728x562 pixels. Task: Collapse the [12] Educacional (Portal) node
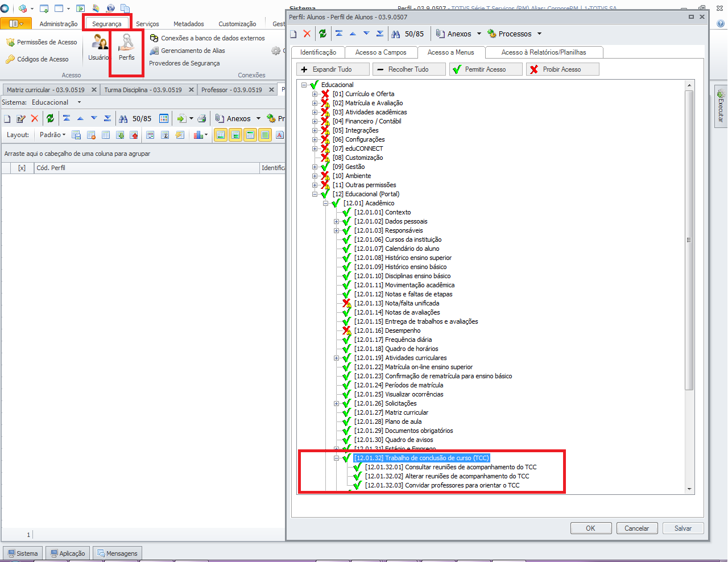point(315,194)
